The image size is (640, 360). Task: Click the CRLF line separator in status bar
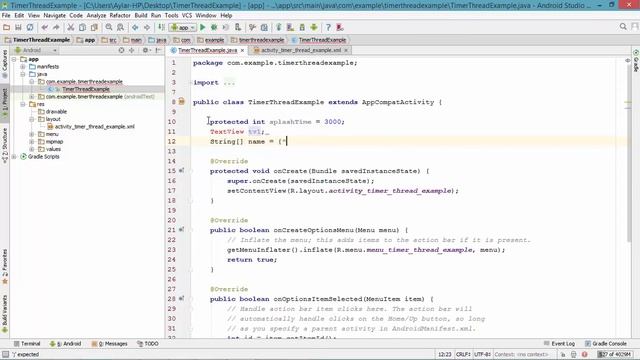point(463,354)
